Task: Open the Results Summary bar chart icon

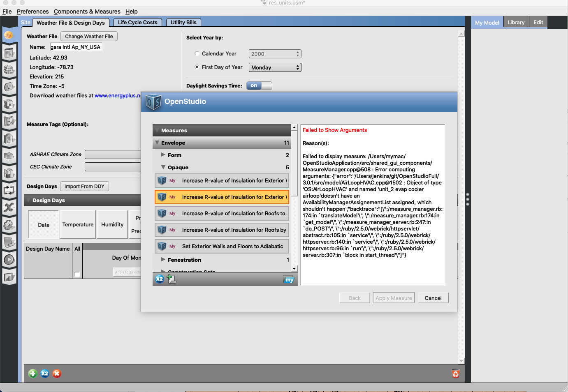Action: click(x=9, y=277)
